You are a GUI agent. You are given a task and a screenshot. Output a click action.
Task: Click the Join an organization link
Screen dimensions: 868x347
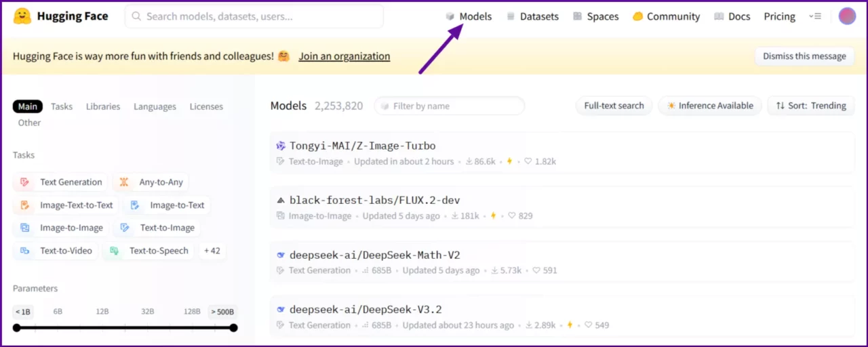point(344,56)
